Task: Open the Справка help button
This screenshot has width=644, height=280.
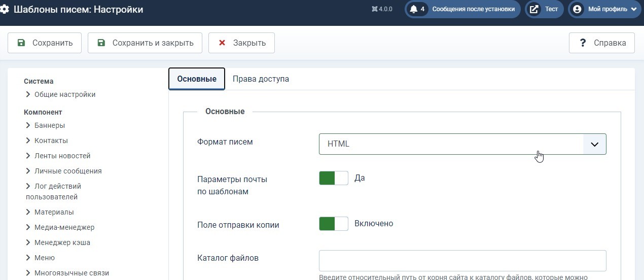Action: click(x=601, y=43)
